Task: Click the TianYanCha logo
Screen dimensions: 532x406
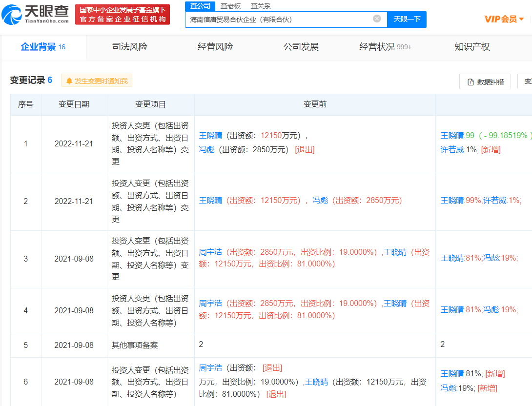Action: pyautogui.click(x=35, y=15)
